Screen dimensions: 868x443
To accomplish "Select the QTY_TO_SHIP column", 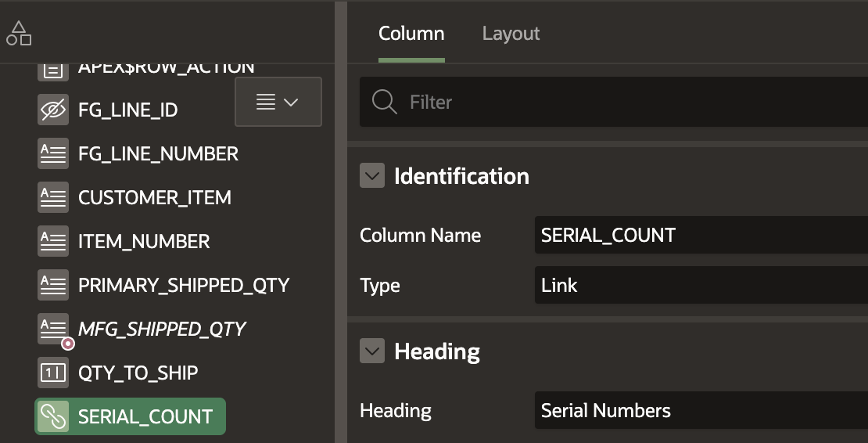I will [x=138, y=373].
